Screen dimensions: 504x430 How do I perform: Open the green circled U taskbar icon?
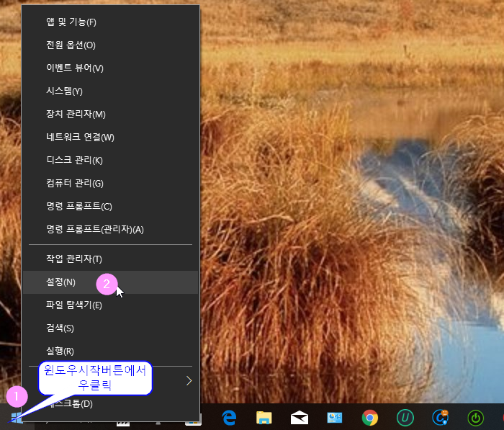[405, 418]
